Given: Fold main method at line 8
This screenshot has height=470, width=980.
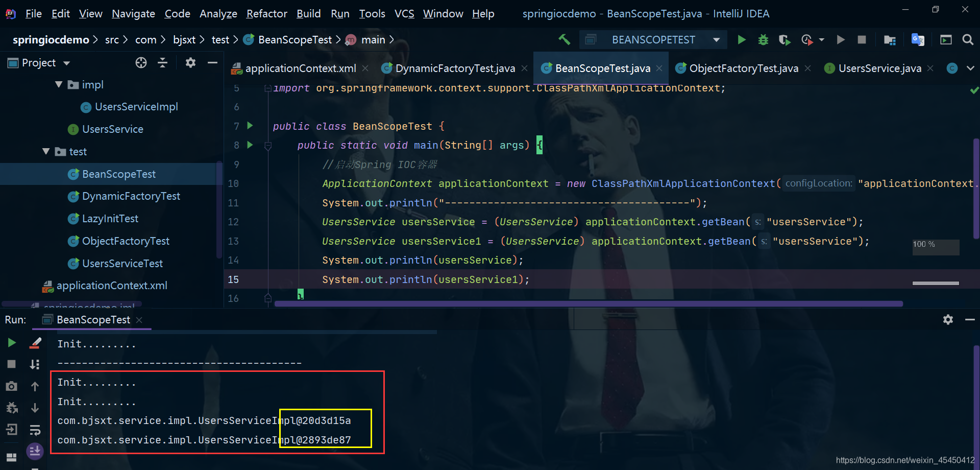Looking at the screenshot, I should click(268, 146).
